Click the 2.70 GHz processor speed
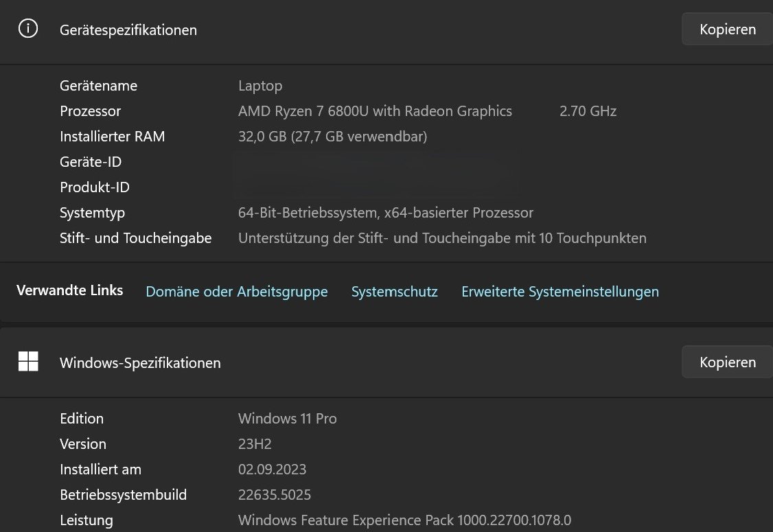This screenshot has height=532, width=773. [588, 111]
